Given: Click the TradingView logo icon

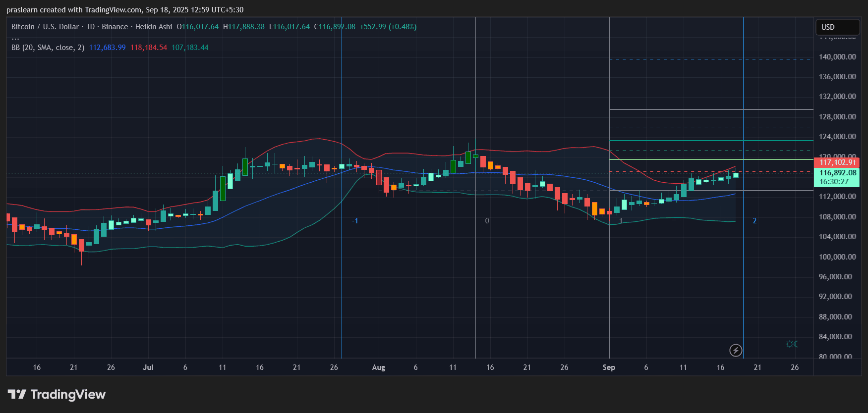Looking at the screenshot, I should coord(17,394).
